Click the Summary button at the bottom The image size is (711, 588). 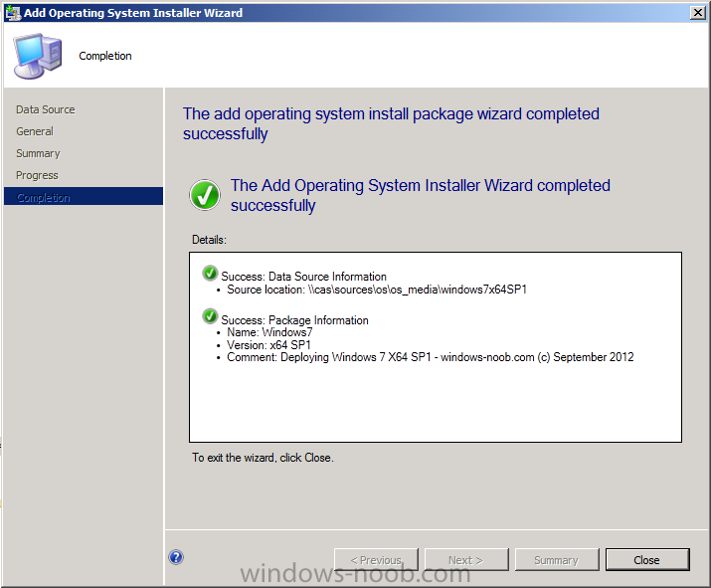pyautogui.click(x=557, y=560)
